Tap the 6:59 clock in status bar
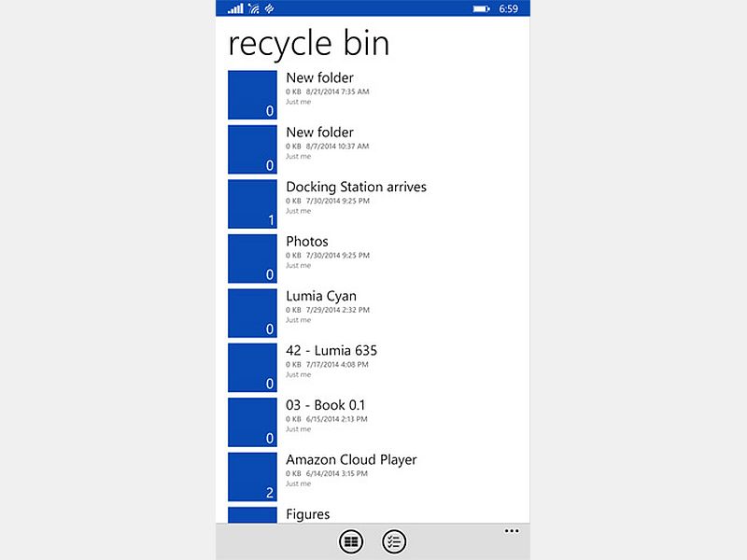747x560 pixels. [x=508, y=9]
